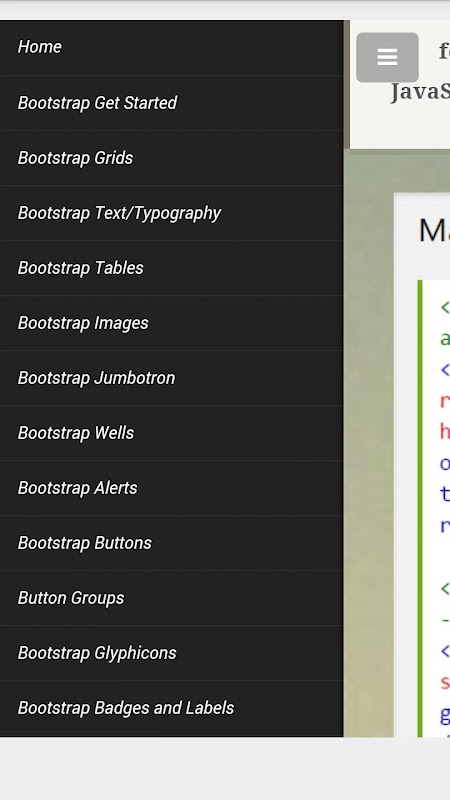Select Bootstrap Wells item
Image resolution: width=450 pixels, height=800 pixels.
pyautogui.click(x=171, y=434)
